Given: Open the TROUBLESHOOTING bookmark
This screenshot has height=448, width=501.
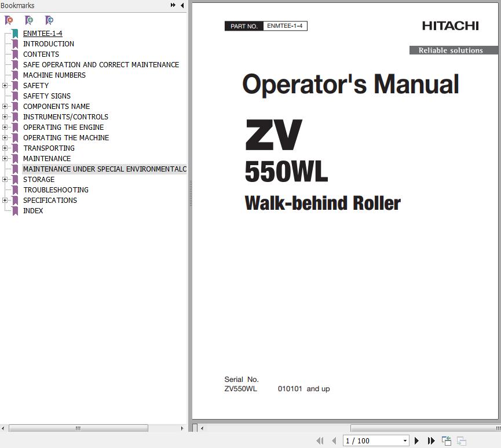Looking at the screenshot, I should click(56, 190).
